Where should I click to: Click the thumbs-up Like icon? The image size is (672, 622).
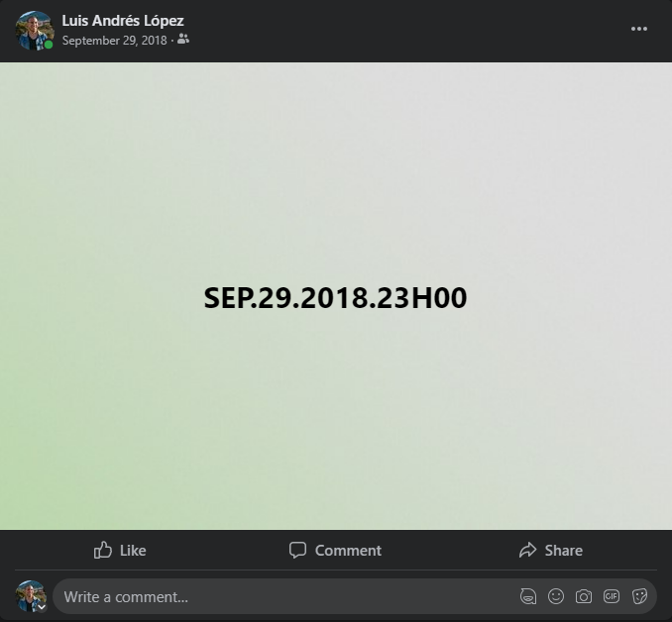[x=102, y=550]
